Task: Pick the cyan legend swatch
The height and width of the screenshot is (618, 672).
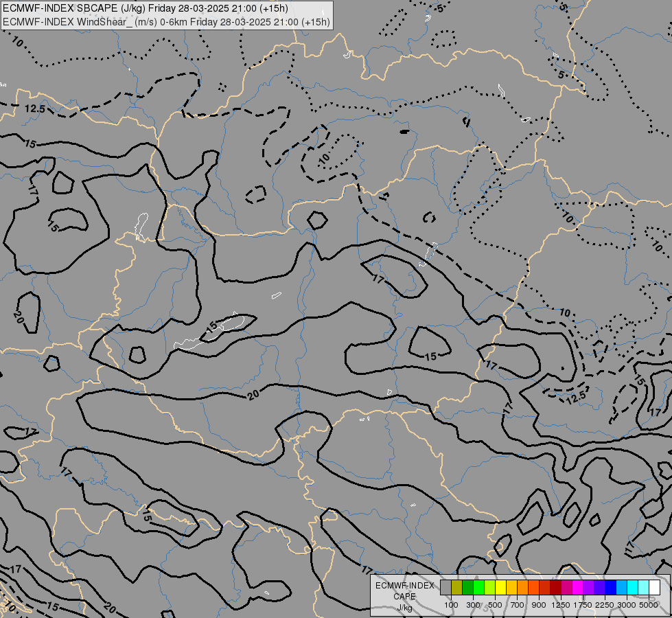Action: (x=633, y=588)
